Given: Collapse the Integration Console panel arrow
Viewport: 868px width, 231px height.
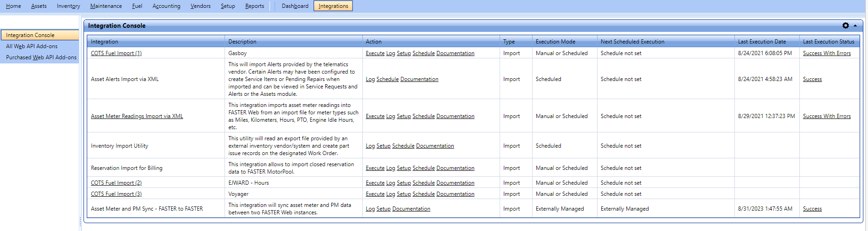Looking at the screenshot, I should (x=855, y=26).
